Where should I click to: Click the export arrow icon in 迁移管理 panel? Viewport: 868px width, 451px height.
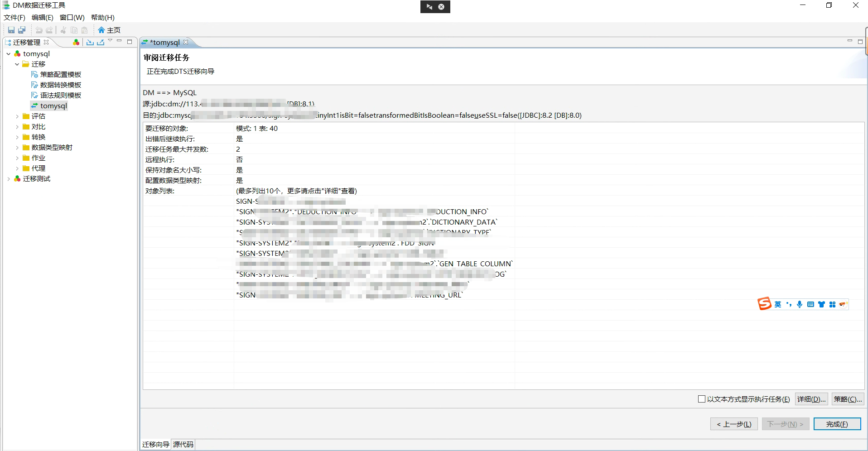(x=101, y=42)
